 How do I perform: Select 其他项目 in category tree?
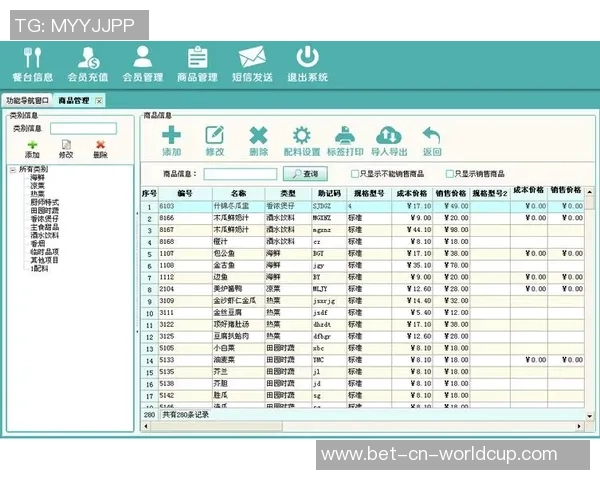click(x=45, y=260)
